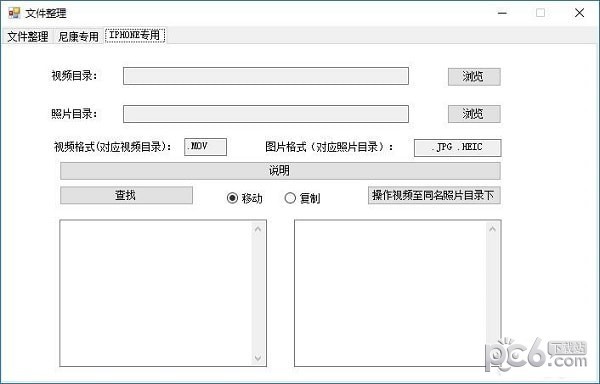The image size is (600, 384).
Task: Focus the 照片目录 path field
Action: tap(266, 114)
